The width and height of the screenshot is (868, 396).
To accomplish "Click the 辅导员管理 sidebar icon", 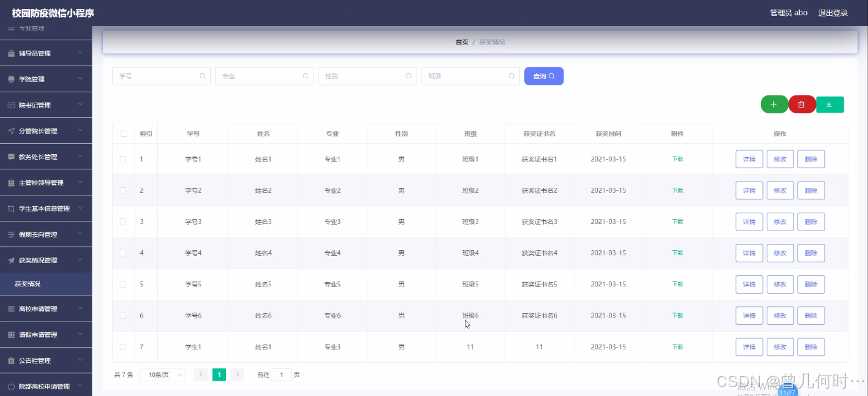I will click(11, 53).
